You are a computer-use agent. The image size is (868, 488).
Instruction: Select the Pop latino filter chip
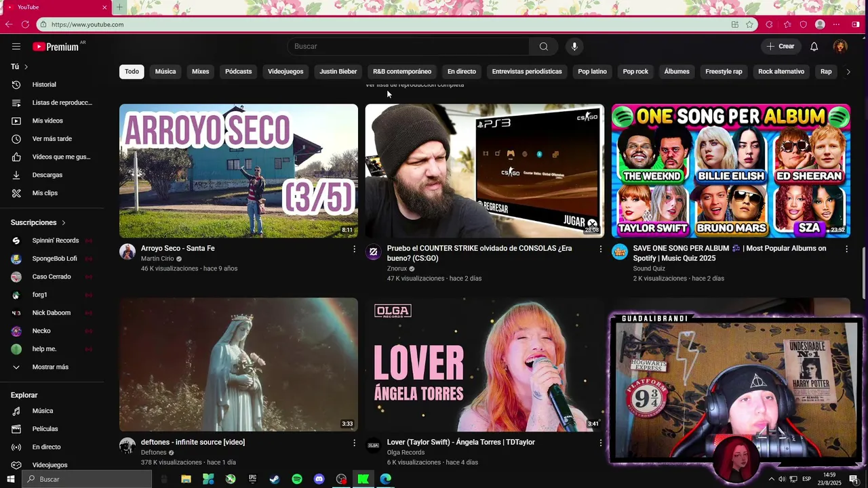592,71
